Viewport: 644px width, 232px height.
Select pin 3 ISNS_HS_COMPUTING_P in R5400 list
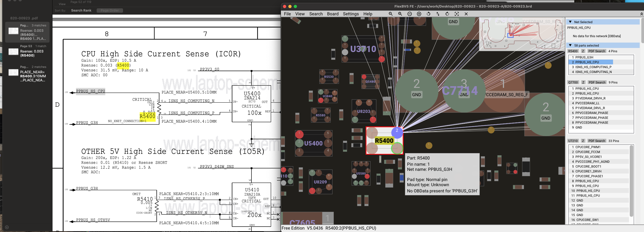593,67
